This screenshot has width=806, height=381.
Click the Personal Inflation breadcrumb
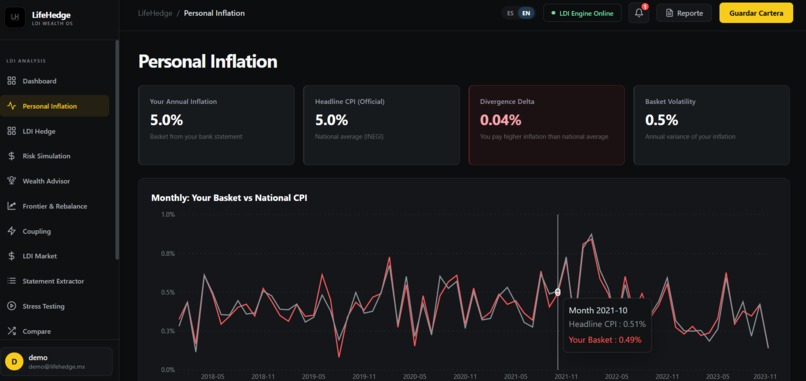[x=214, y=13]
